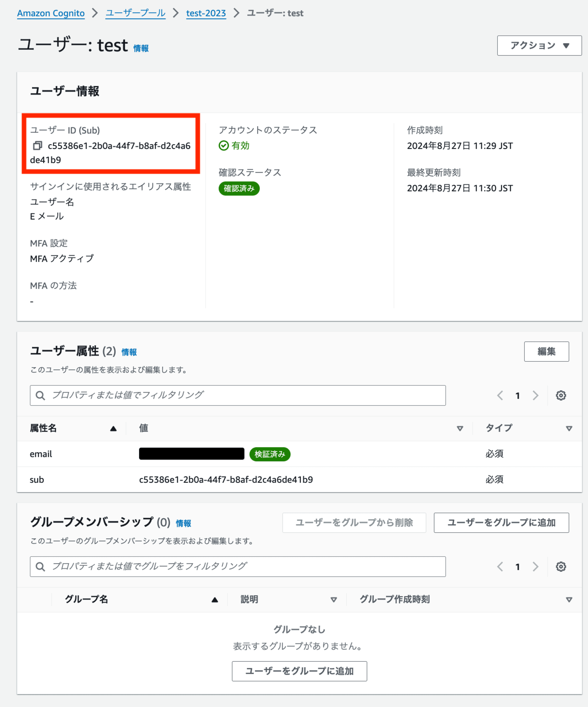Click 必須 type in email row
The height and width of the screenshot is (707, 588).
coord(494,454)
